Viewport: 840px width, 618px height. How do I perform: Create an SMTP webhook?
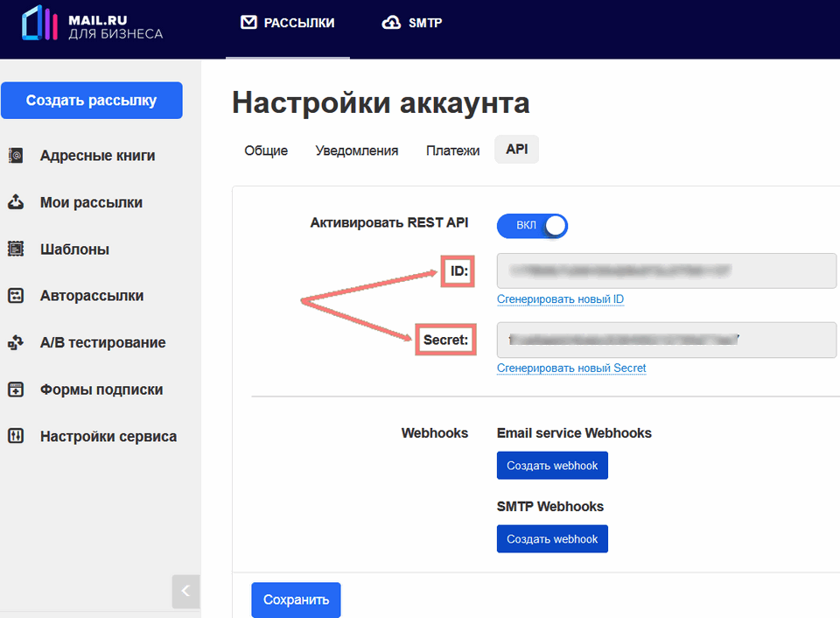coord(552,538)
